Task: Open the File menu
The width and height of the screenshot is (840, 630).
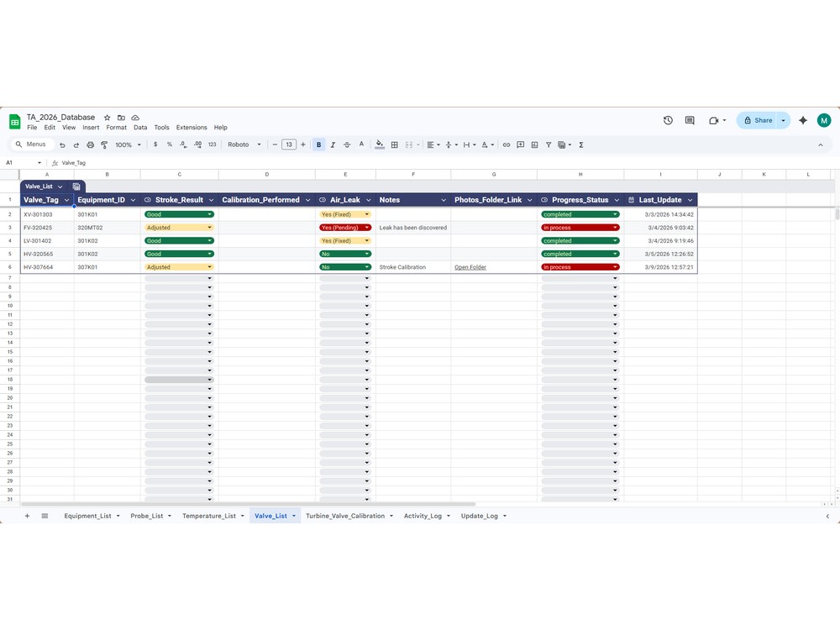Action: [x=32, y=128]
